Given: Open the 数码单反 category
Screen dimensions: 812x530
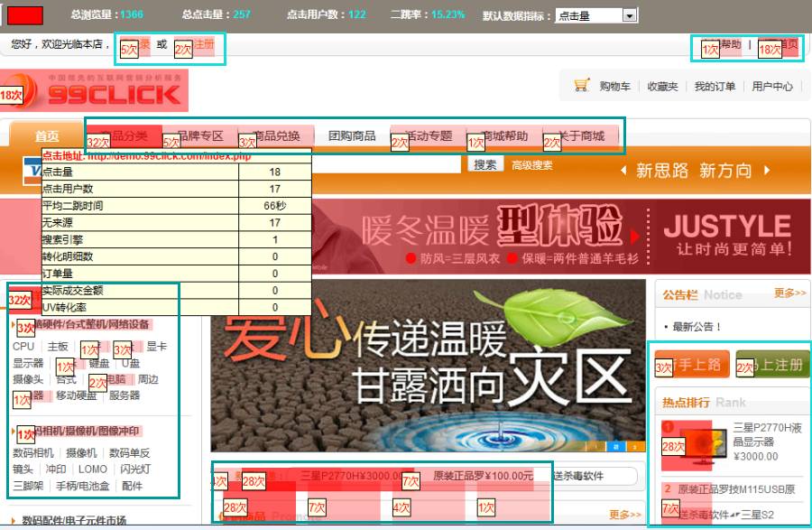Looking at the screenshot, I should (x=129, y=453).
